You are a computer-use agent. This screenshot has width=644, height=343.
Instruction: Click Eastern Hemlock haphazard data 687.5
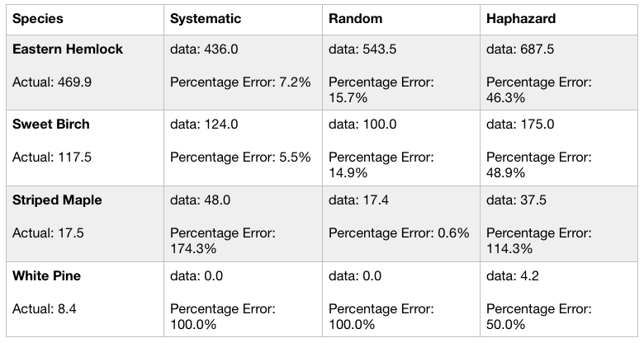(x=520, y=49)
